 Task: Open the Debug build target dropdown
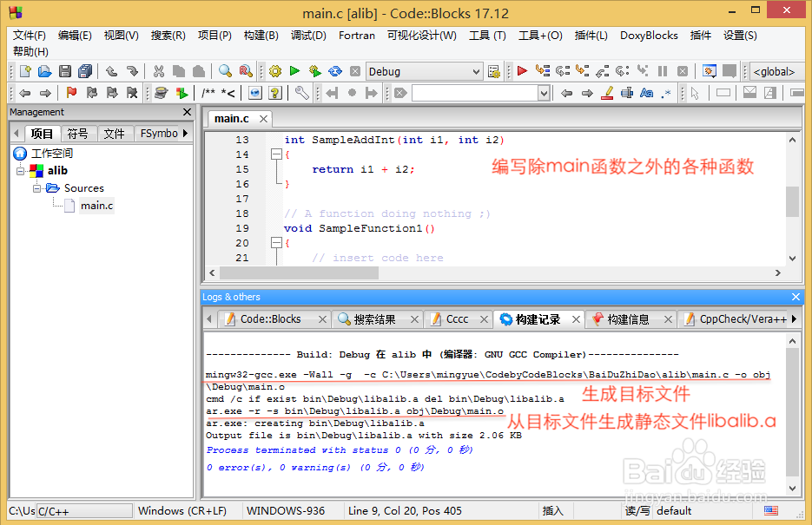click(x=424, y=71)
